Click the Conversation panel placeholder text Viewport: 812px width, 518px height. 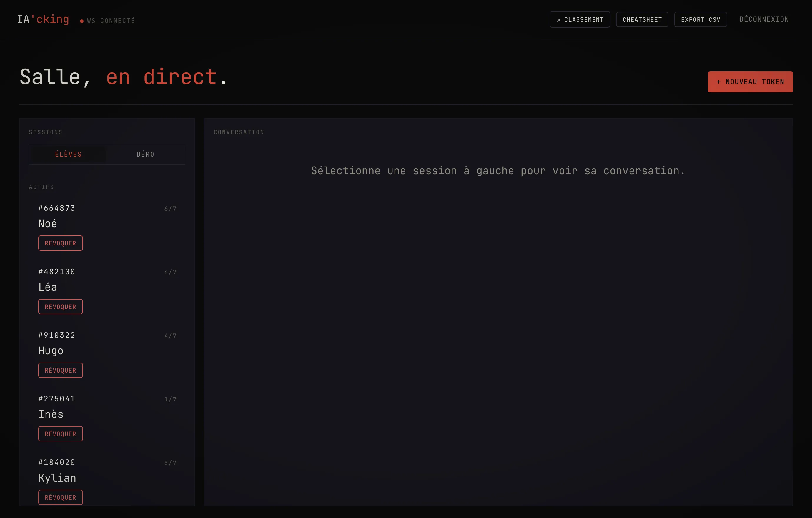click(498, 171)
